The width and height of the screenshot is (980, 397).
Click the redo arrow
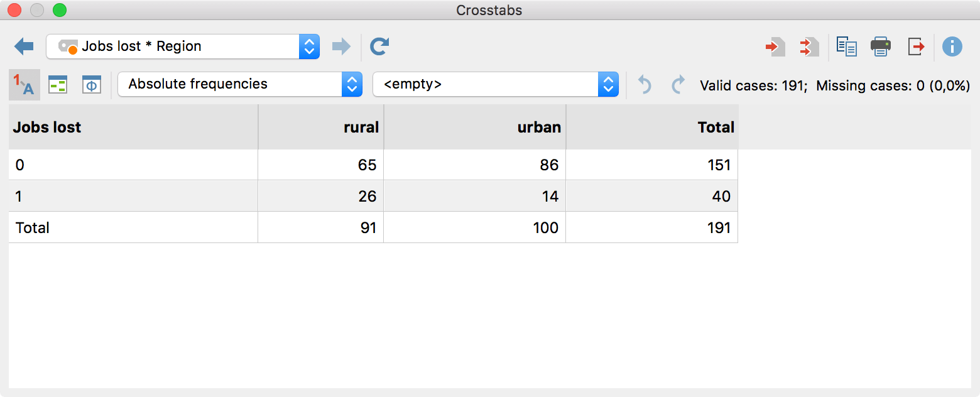point(677,85)
